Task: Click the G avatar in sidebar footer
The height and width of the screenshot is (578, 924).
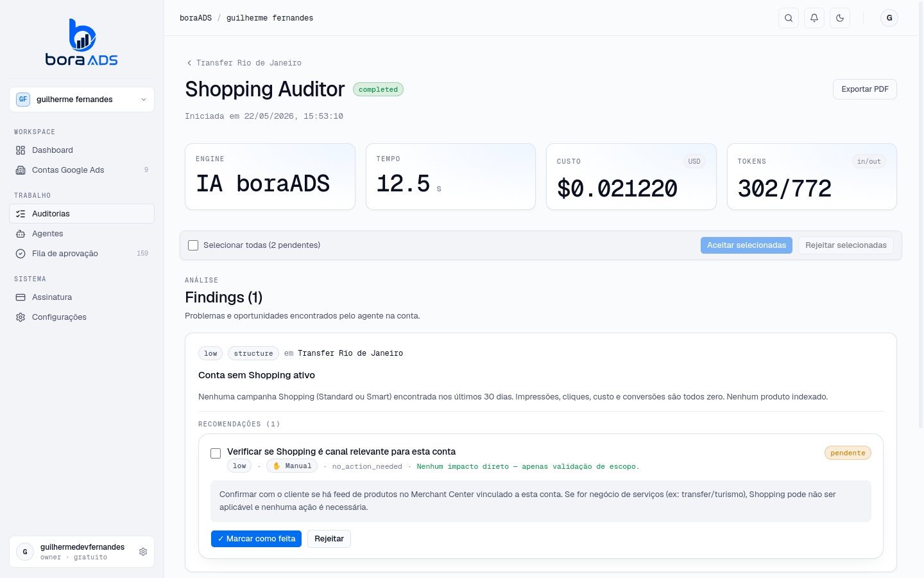Action: click(25, 552)
